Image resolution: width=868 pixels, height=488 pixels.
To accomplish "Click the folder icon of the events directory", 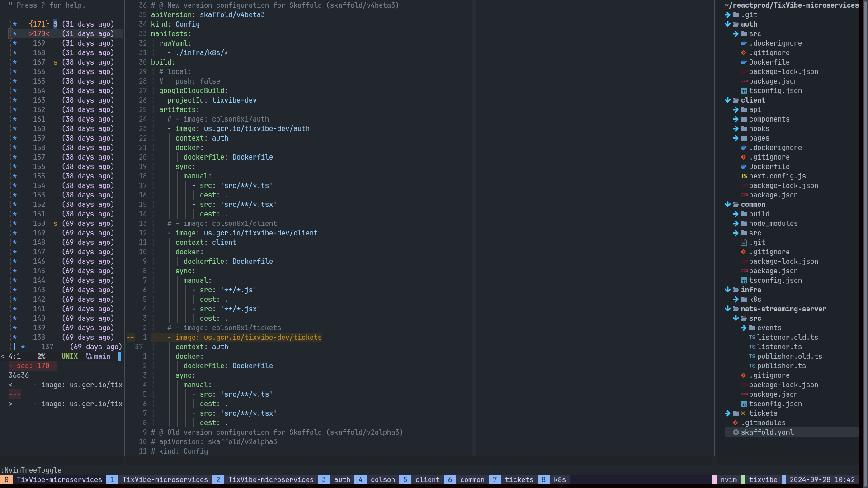I will 752,328.
